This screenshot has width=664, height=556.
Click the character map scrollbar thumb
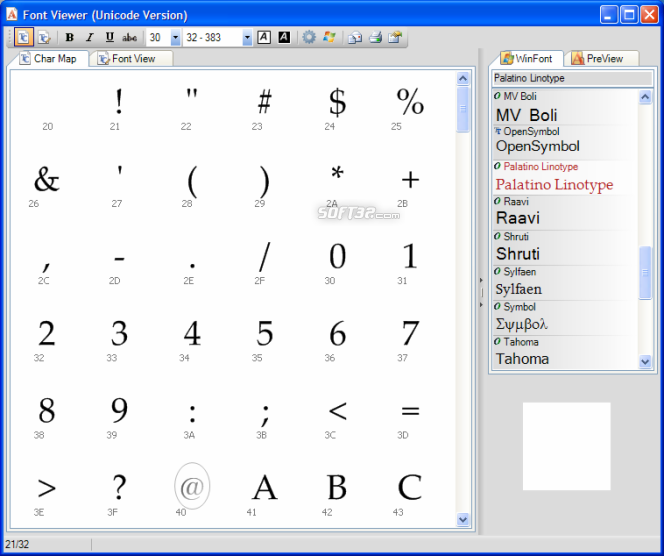tap(463, 109)
